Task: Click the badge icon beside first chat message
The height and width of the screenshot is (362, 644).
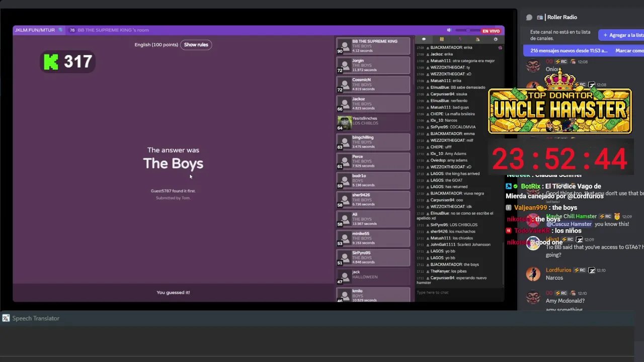Action: click(x=500, y=48)
